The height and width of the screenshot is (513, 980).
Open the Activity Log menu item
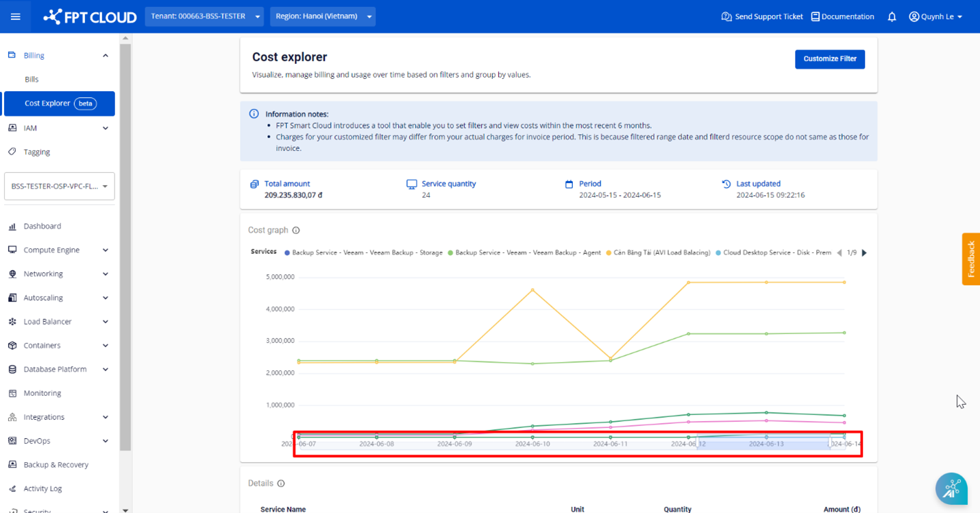pos(42,489)
